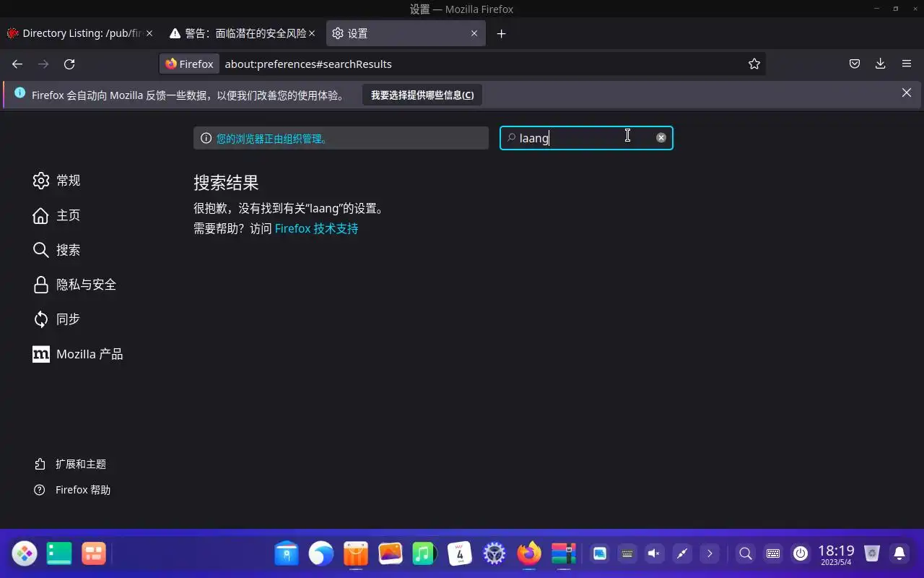Open the music player dock icon
The height and width of the screenshot is (578, 924).
425,553
